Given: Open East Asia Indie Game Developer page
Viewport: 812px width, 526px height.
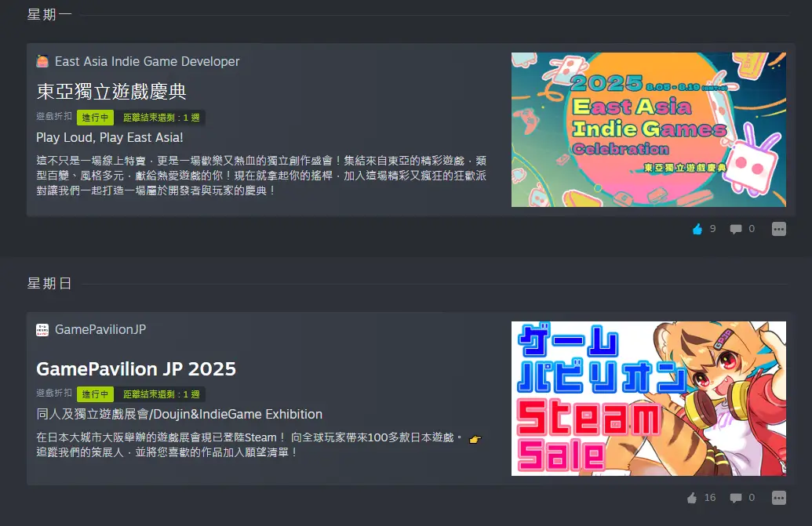Looking at the screenshot, I should (x=147, y=61).
